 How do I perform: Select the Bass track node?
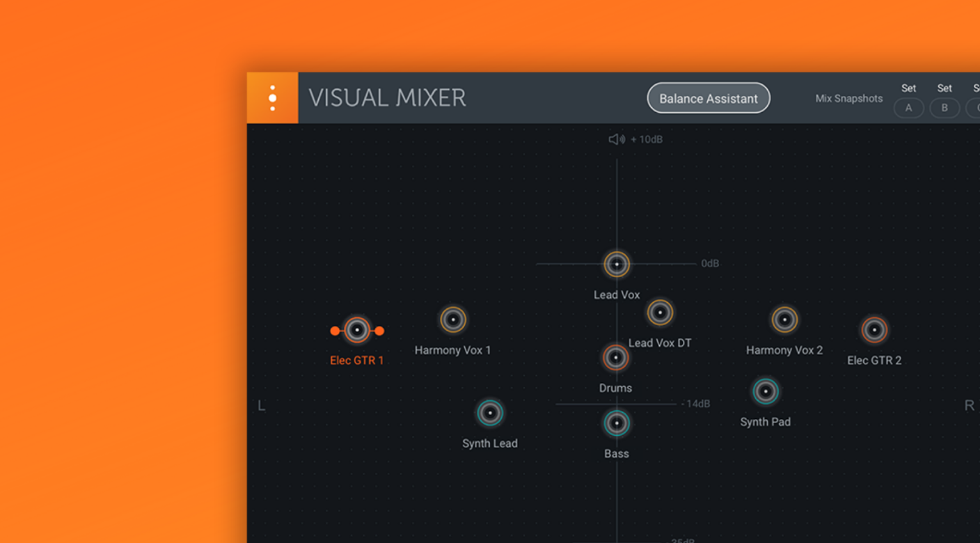click(x=617, y=423)
